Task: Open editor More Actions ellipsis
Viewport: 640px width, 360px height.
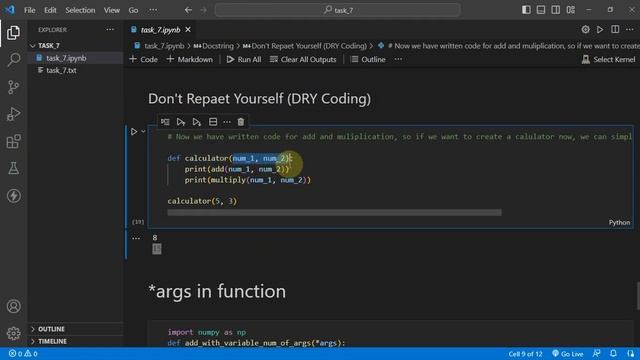Action: [629, 29]
